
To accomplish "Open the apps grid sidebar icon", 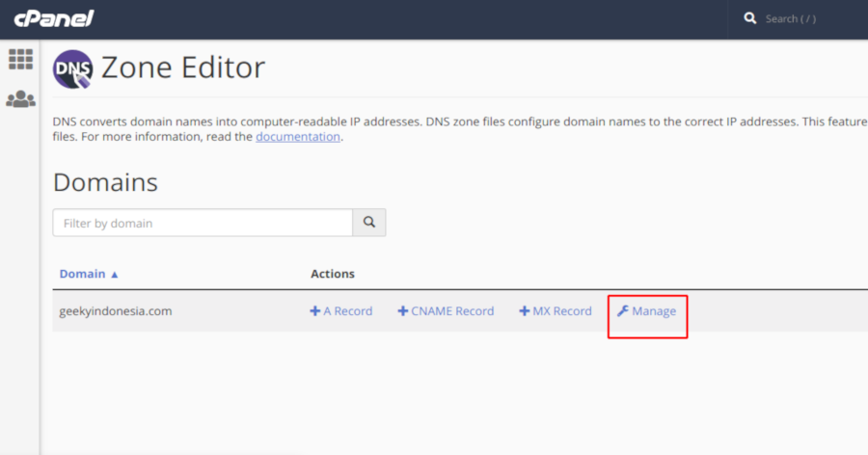I will point(20,59).
